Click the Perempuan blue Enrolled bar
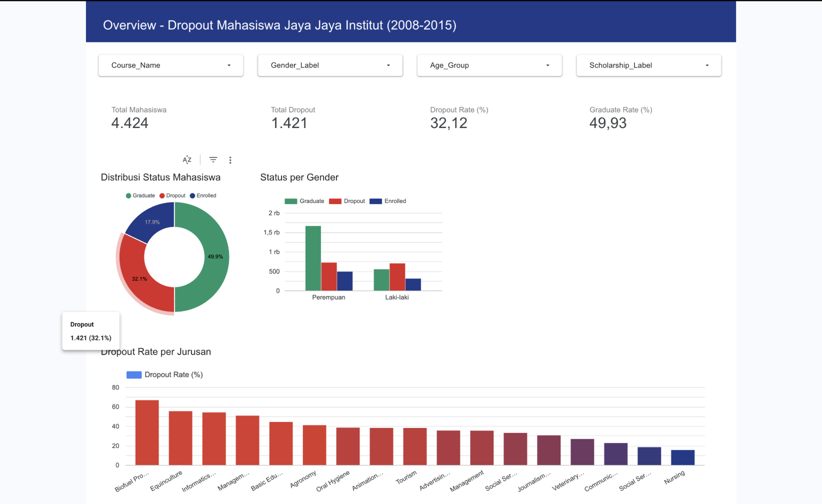The height and width of the screenshot is (504, 822). point(345,281)
